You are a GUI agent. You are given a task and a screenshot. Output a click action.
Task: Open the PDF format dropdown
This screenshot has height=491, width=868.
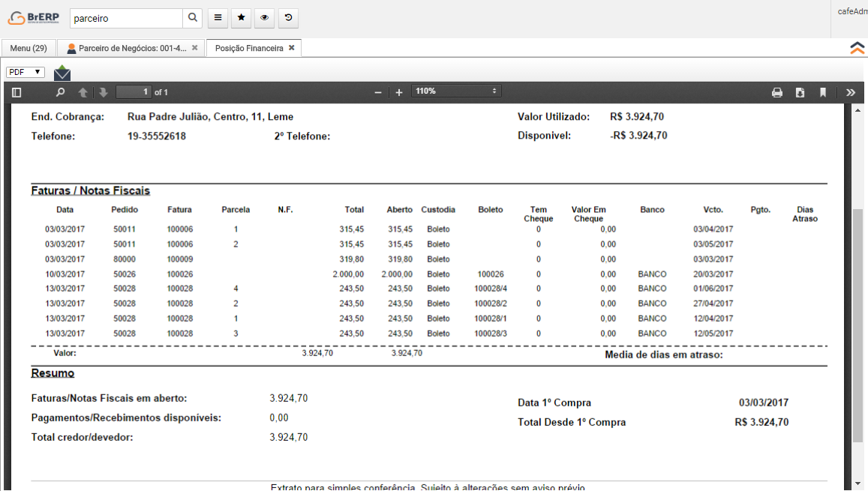click(x=26, y=72)
